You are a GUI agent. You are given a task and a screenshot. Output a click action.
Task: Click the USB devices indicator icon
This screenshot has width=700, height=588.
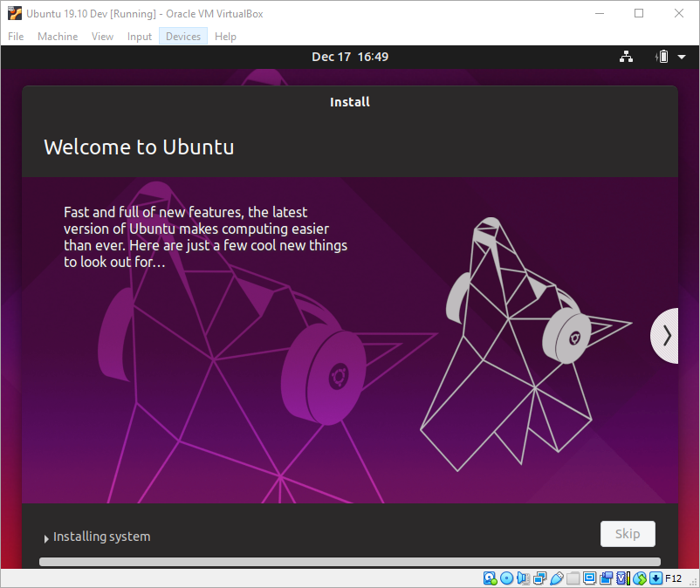(x=557, y=578)
